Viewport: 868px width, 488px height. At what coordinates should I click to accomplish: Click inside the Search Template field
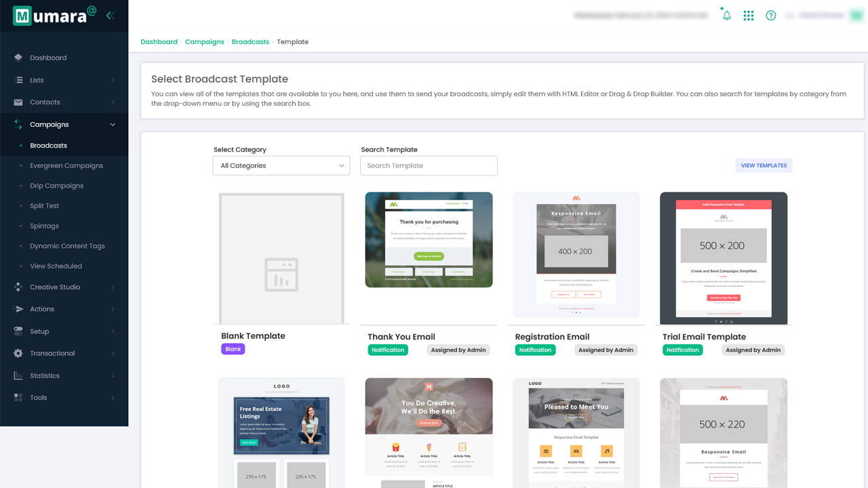pyautogui.click(x=429, y=165)
